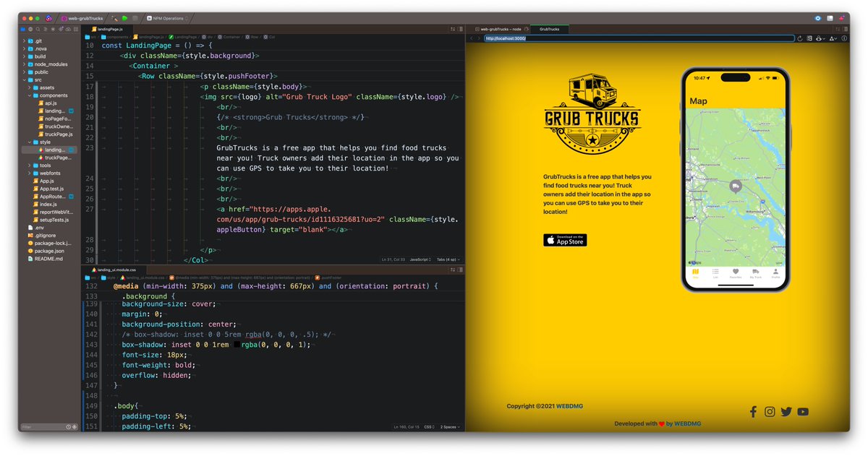This screenshot has width=868, height=456.
Task: Open api.js in the file tree
Action: coord(48,103)
